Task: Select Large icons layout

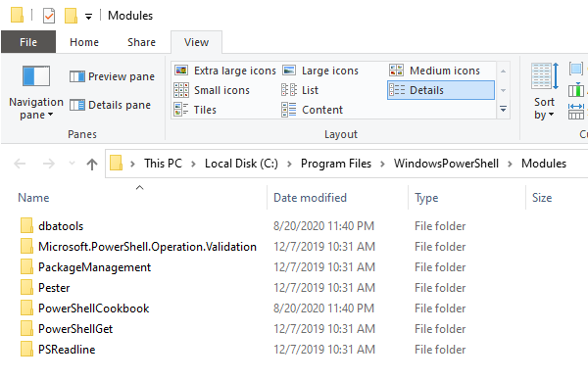Action: (320, 71)
